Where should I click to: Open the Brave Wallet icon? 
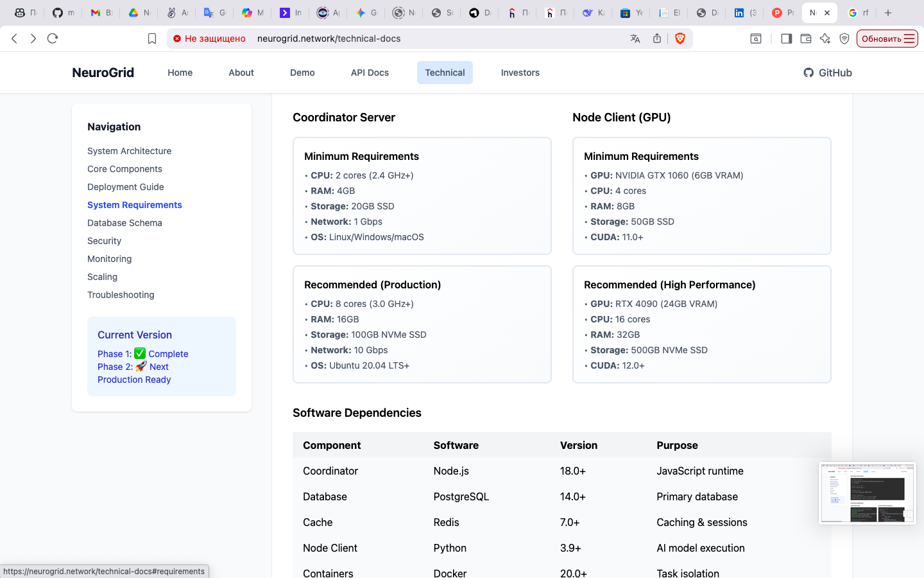tap(806, 39)
